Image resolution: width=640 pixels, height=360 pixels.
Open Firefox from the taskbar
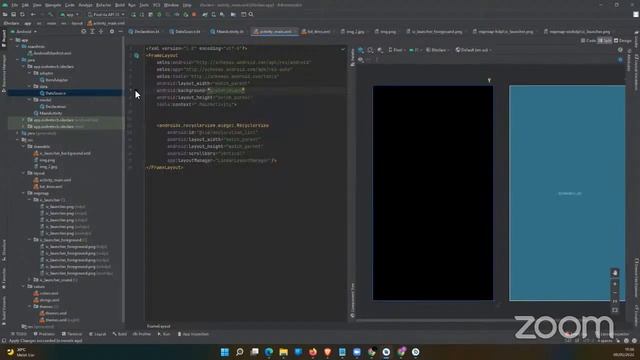[x=313, y=352]
